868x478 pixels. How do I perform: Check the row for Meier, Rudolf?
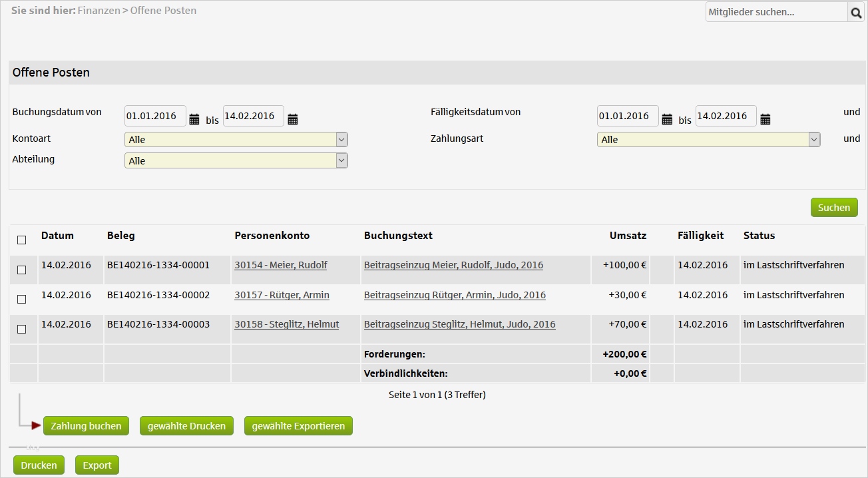tap(22, 270)
